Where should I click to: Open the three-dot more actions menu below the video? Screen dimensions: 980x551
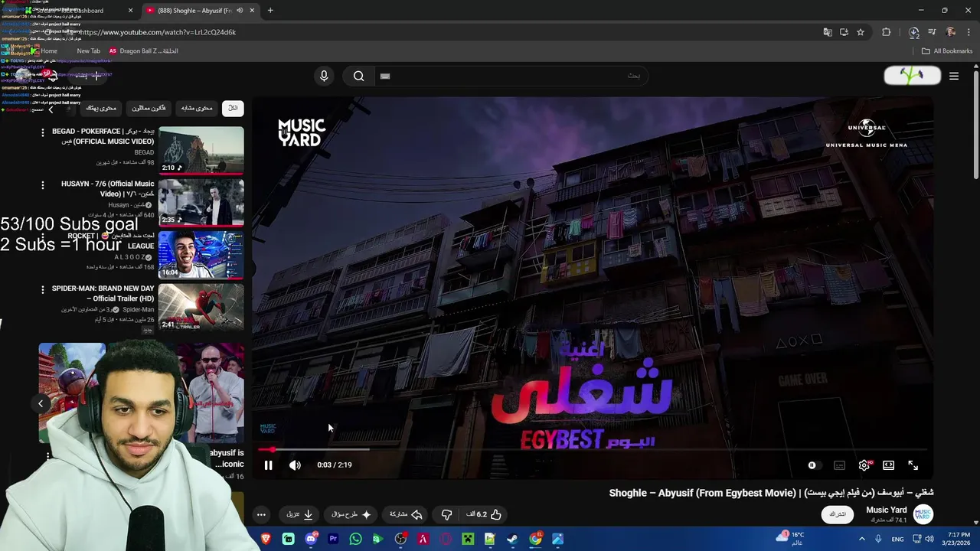261,514
